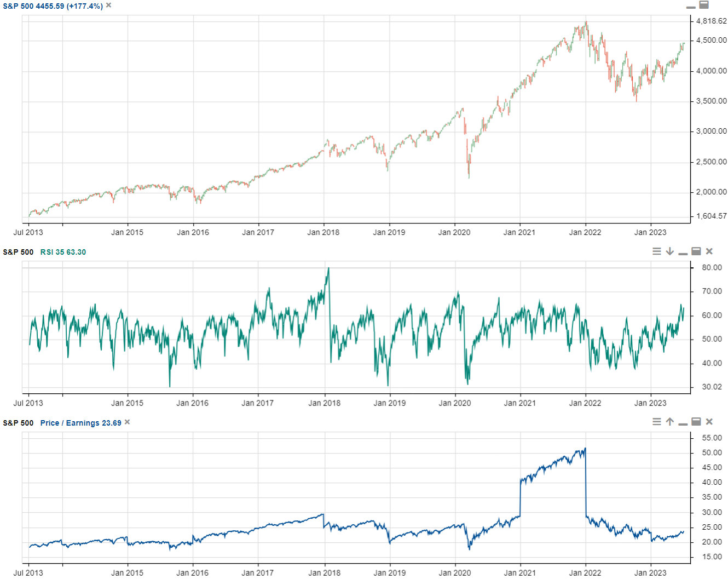Screen dimensions: 728x579
Task: Click the S&P 500 4455.59 title label
Action: 53,6
